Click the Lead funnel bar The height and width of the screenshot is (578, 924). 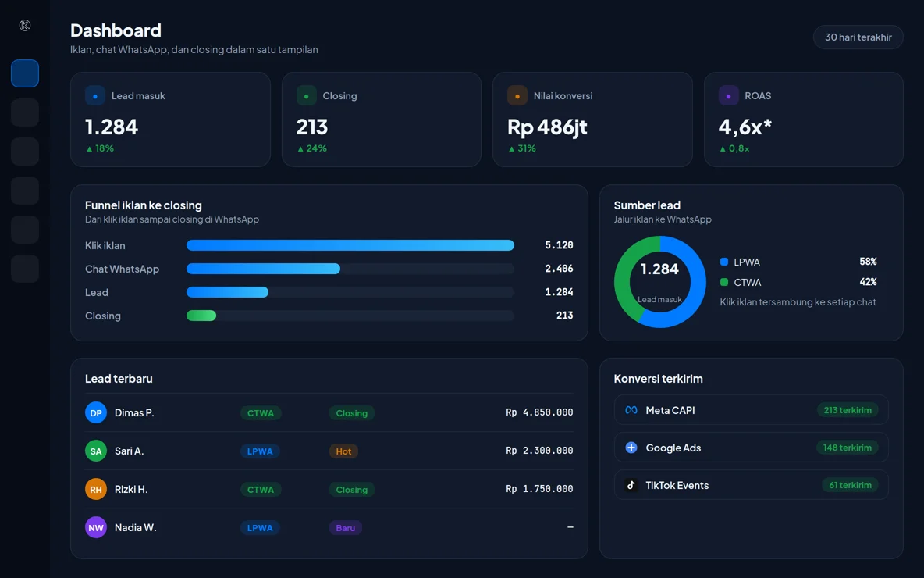pos(227,292)
